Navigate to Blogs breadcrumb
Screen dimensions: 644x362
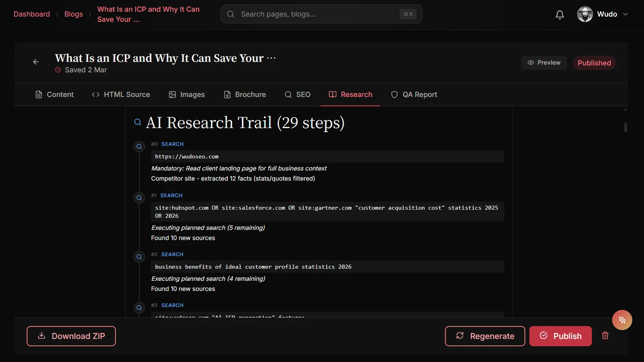pyautogui.click(x=73, y=14)
